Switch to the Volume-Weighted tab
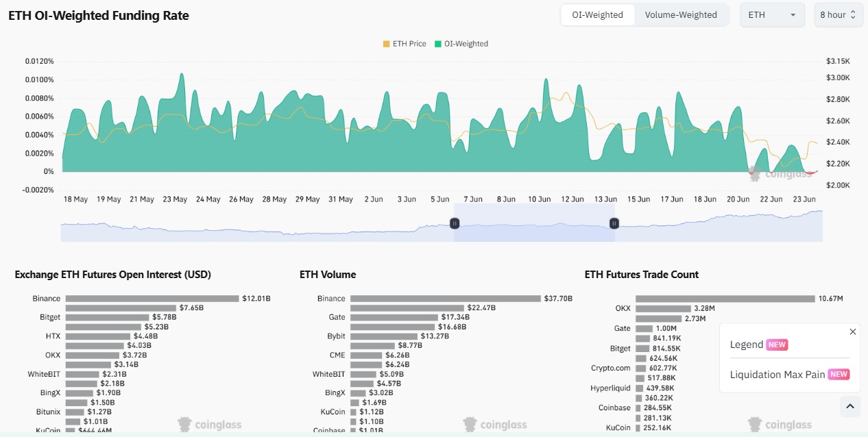 click(x=681, y=14)
